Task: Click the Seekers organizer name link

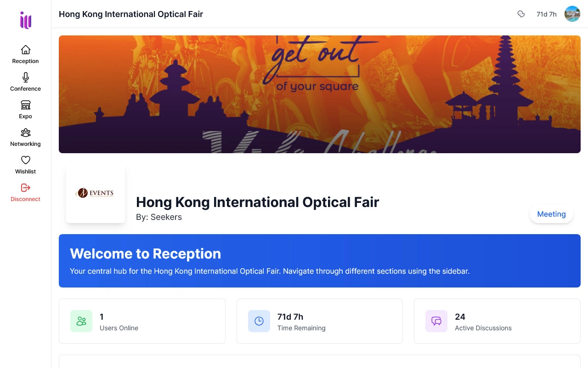Action: (166, 217)
